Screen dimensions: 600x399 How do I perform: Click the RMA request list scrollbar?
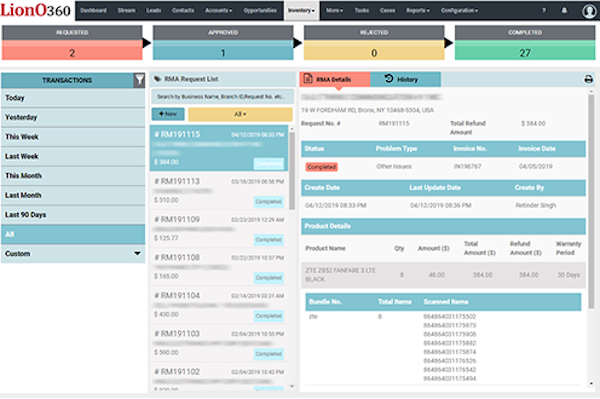tap(292, 171)
